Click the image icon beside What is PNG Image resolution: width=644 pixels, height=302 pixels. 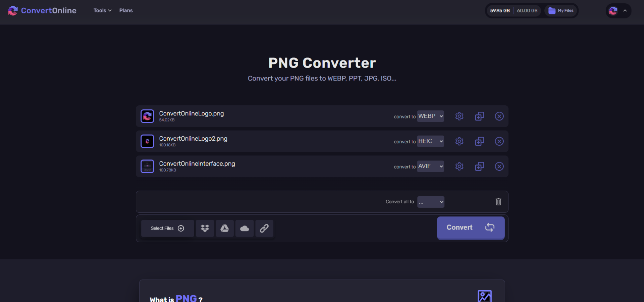(484, 296)
